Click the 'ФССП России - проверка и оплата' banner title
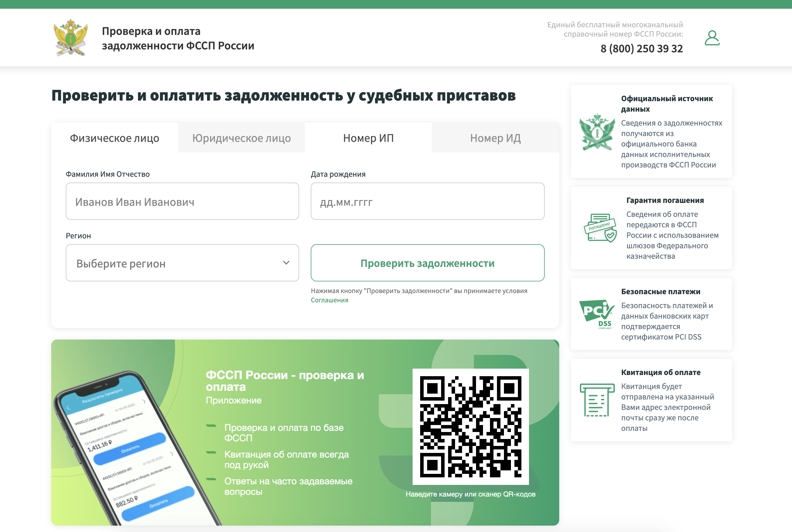This screenshot has width=792, height=532. (285, 381)
